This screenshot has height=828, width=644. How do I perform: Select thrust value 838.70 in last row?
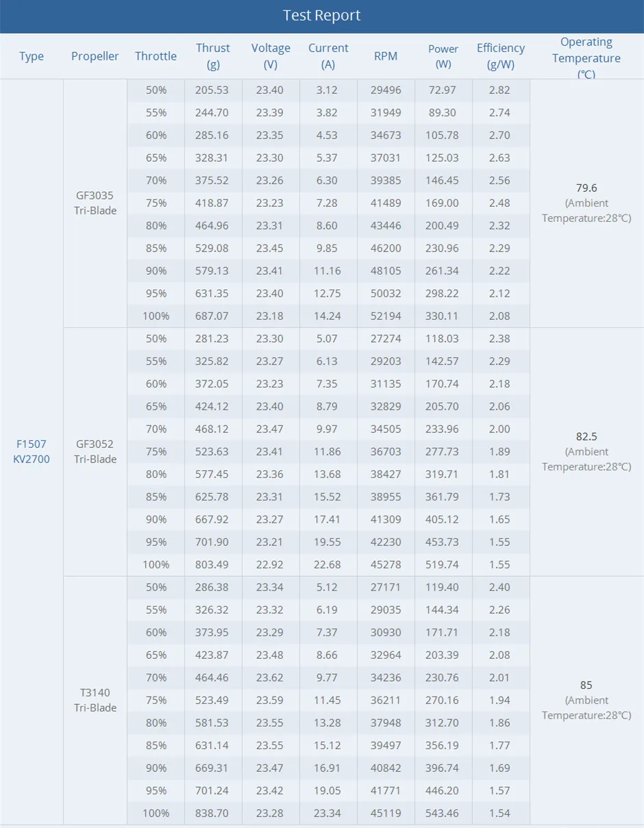coord(213,813)
